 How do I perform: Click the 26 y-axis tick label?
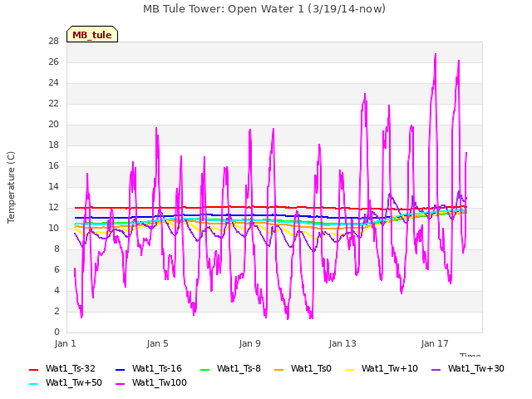click(x=53, y=62)
